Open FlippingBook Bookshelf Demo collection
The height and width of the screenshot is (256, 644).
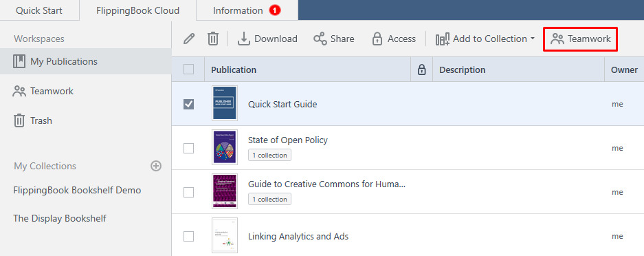pos(77,191)
